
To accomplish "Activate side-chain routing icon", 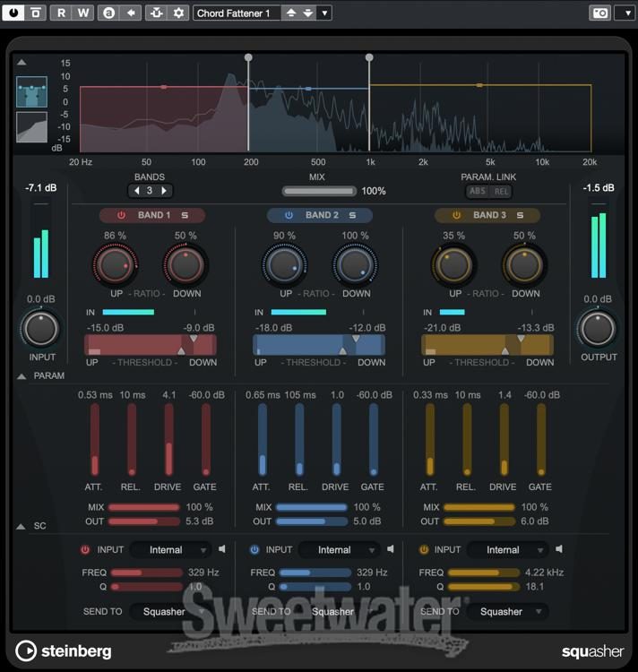I will coord(157,13).
